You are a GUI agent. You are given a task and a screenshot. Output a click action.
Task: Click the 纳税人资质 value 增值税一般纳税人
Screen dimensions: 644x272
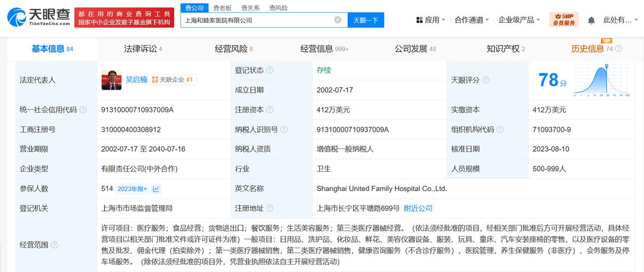345,149
